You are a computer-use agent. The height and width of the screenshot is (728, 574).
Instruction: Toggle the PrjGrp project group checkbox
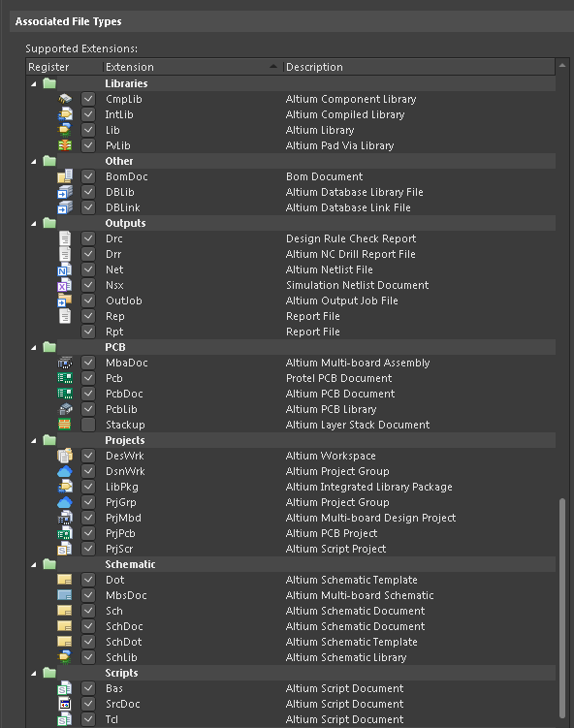click(x=88, y=502)
